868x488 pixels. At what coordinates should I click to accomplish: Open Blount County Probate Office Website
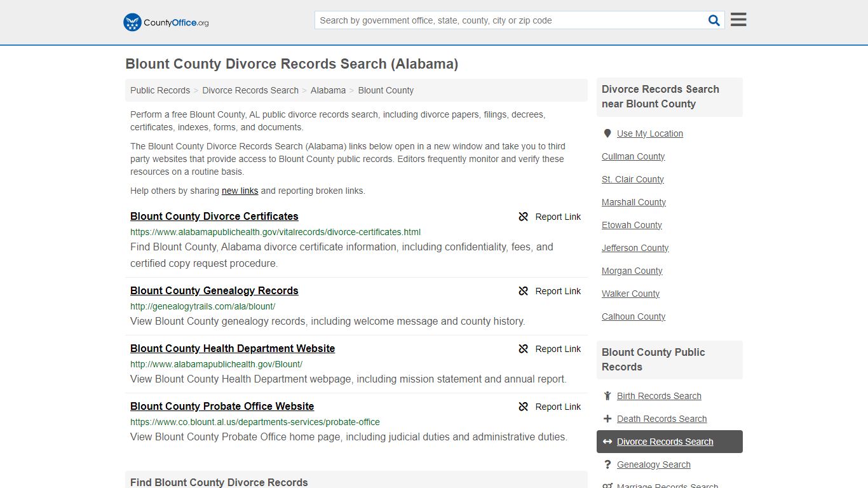222,406
